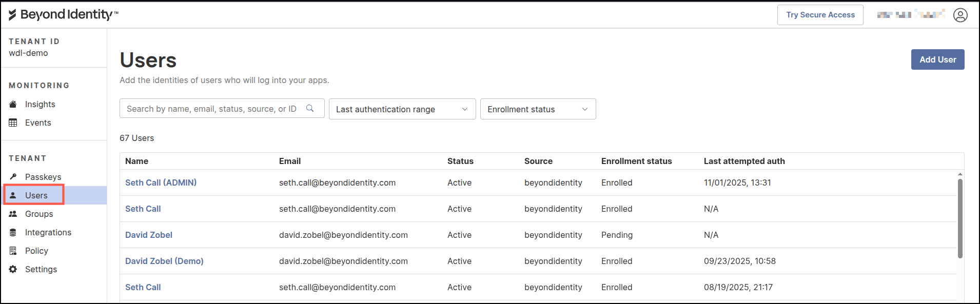Screen dimensions: 980x304
Task: Expand Last authentication range dropdown
Action: click(402, 109)
